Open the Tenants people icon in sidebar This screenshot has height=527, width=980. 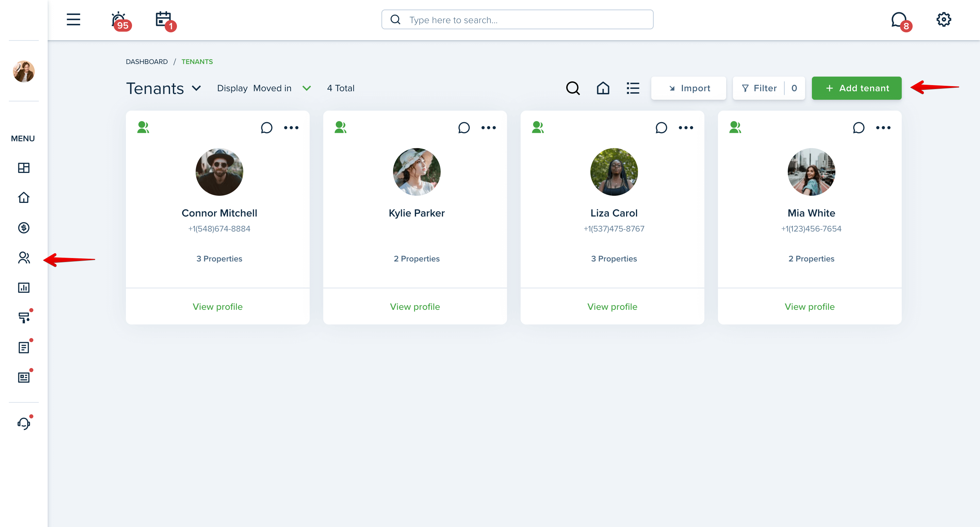tap(23, 258)
